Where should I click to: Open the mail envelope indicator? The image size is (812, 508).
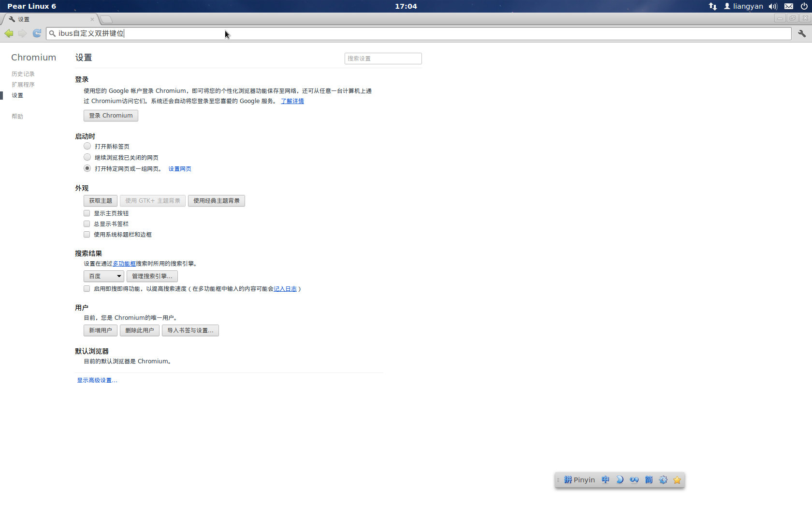click(789, 6)
